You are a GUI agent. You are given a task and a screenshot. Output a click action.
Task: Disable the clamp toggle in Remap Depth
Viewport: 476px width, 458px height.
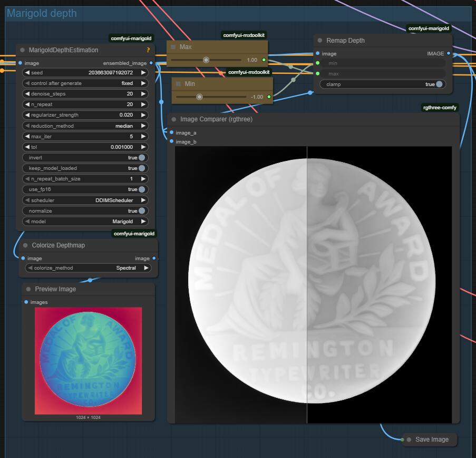(439, 84)
